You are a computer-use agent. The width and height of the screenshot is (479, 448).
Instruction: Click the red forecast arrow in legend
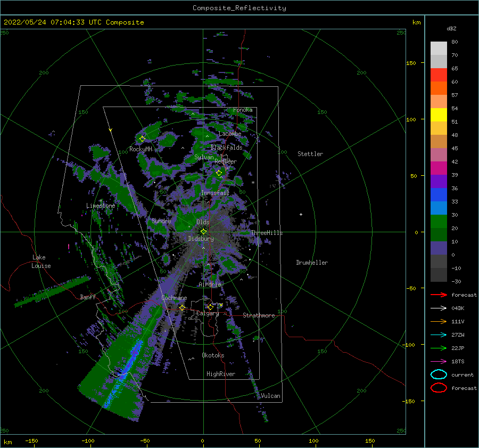pyautogui.click(x=439, y=295)
